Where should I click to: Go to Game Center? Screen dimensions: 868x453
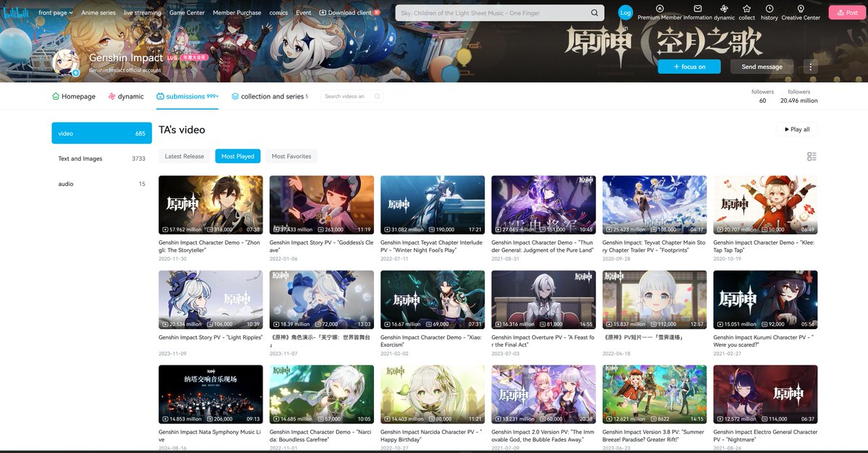[187, 13]
